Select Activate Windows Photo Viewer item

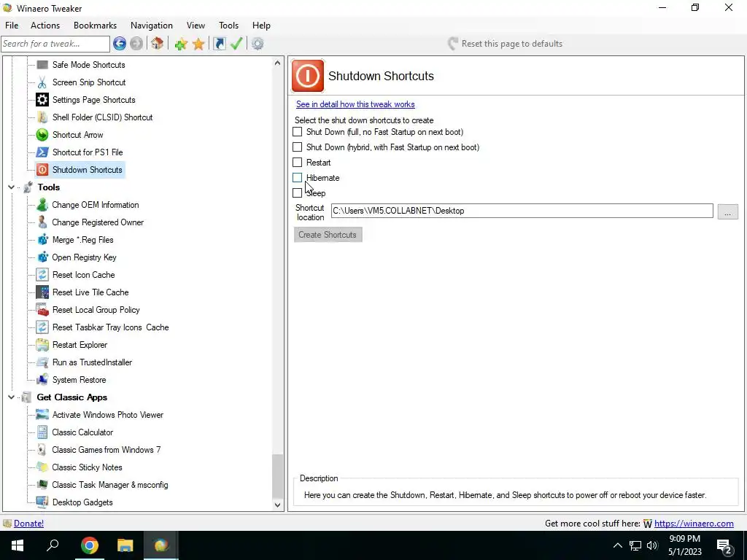pyautogui.click(x=108, y=415)
